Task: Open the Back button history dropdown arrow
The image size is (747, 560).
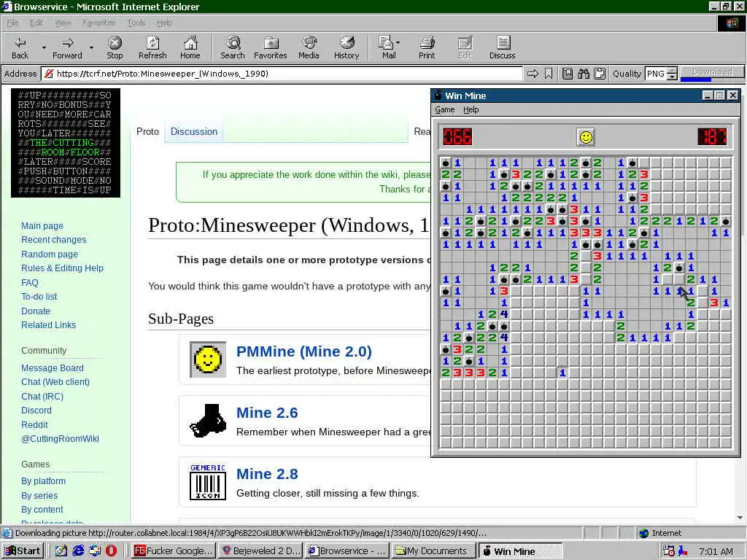Action: [44, 47]
